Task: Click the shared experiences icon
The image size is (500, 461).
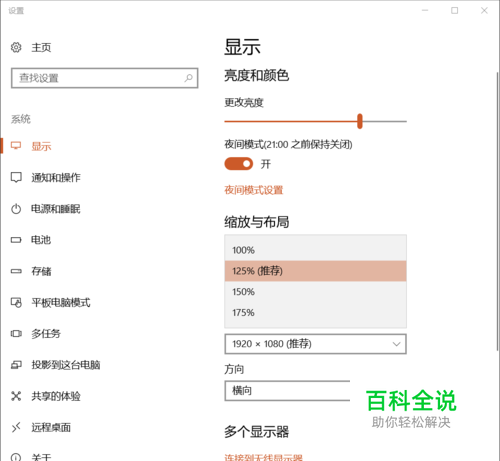Action: [x=16, y=396]
